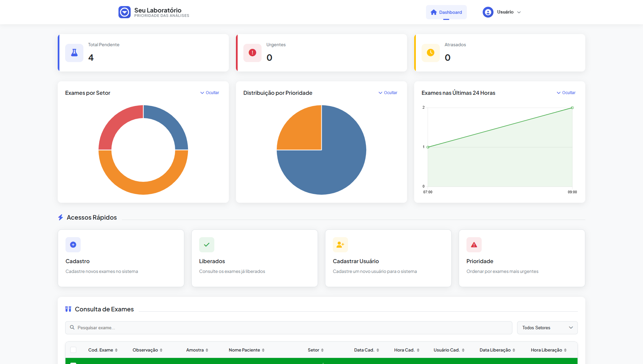The width and height of the screenshot is (643, 364).
Task: Go to the Dashboard tab
Action: [446, 12]
